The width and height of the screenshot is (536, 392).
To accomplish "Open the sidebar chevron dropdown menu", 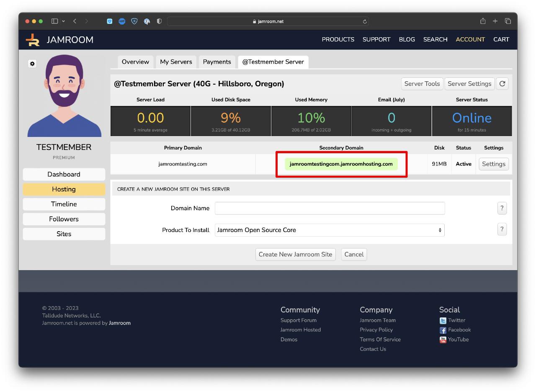I will point(64,21).
